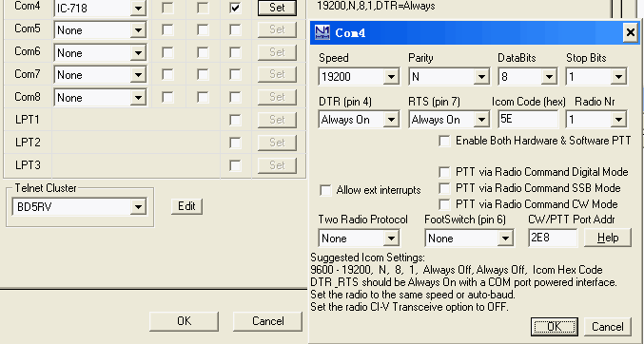
Task: Toggle the first checkbox in Com4 row
Action: pos(167,8)
